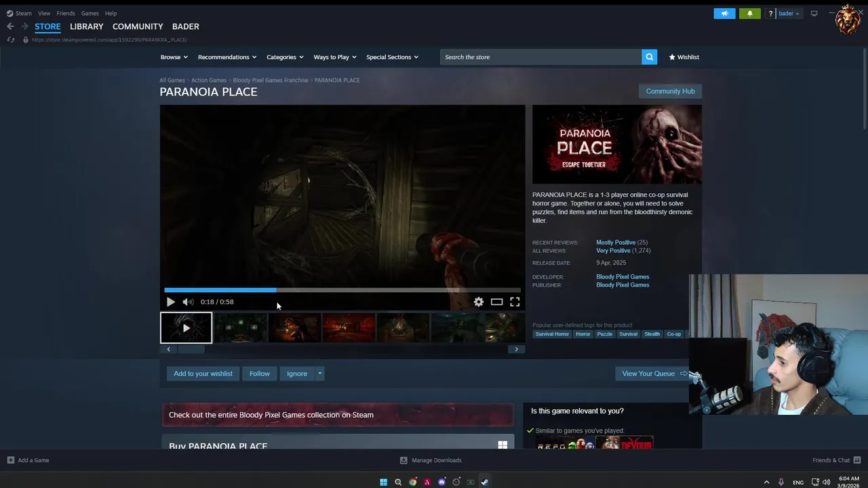This screenshot has width=868, height=488.
Task: Show next media thumbnails with right arrow
Action: click(516, 349)
